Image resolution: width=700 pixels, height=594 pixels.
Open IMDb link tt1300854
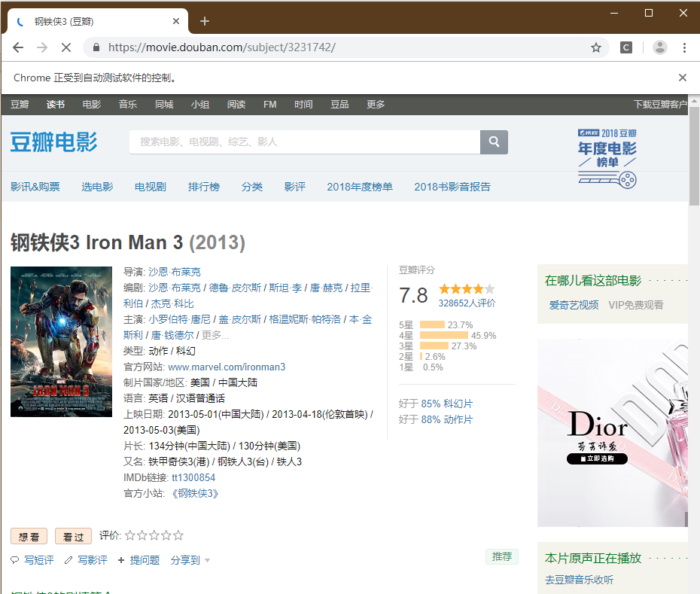pyautogui.click(x=193, y=477)
